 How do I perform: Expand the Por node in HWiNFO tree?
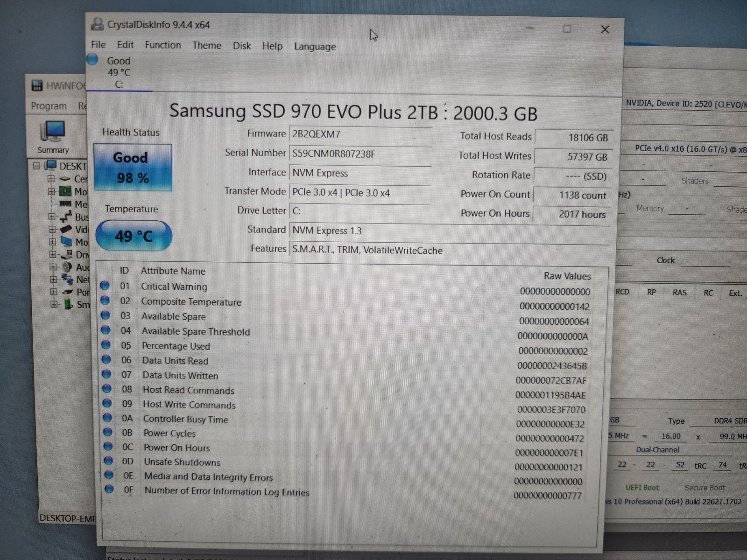coord(54,292)
